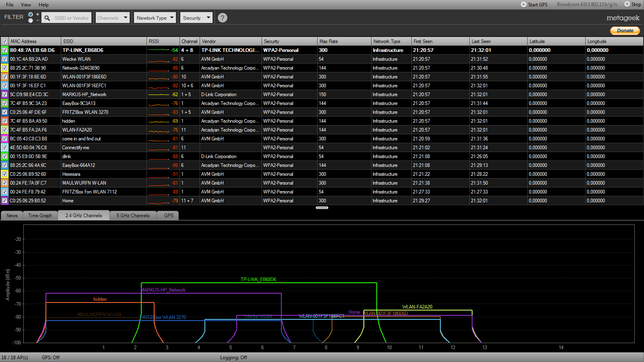This screenshot has width=644, height=362.
Task: Click the MARKUS-HP_Network label in channel graph
Action: tap(163, 290)
